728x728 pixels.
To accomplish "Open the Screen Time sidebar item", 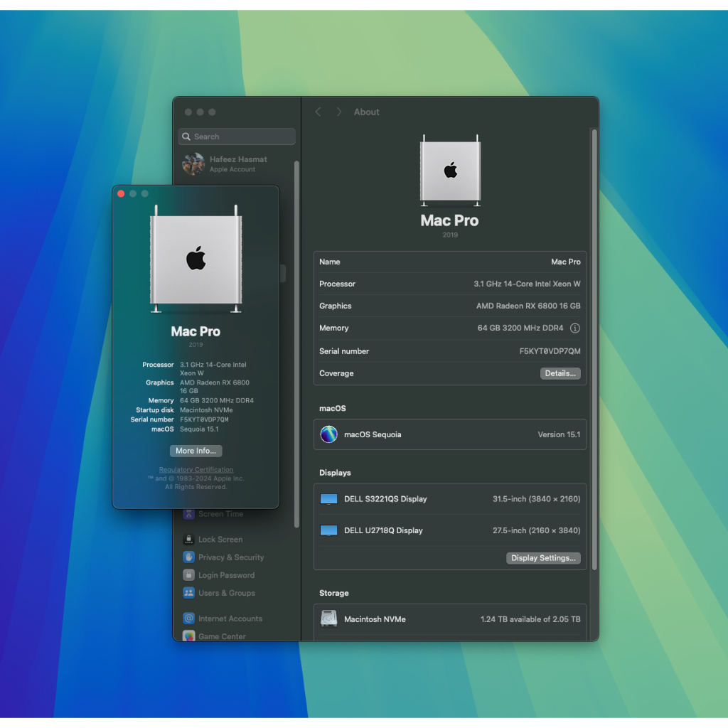I will coord(220,514).
